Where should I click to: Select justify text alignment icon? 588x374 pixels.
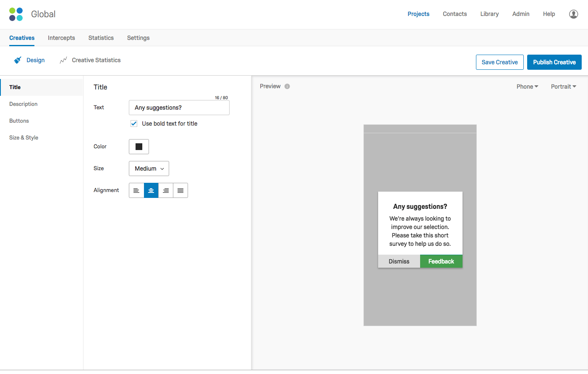(x=180, y=190)
